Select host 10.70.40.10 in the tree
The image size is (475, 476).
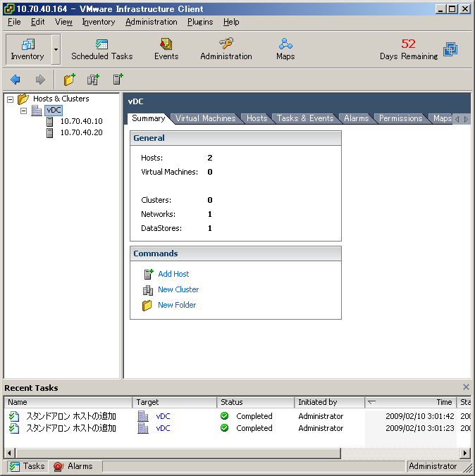click(x=82, y=121)
